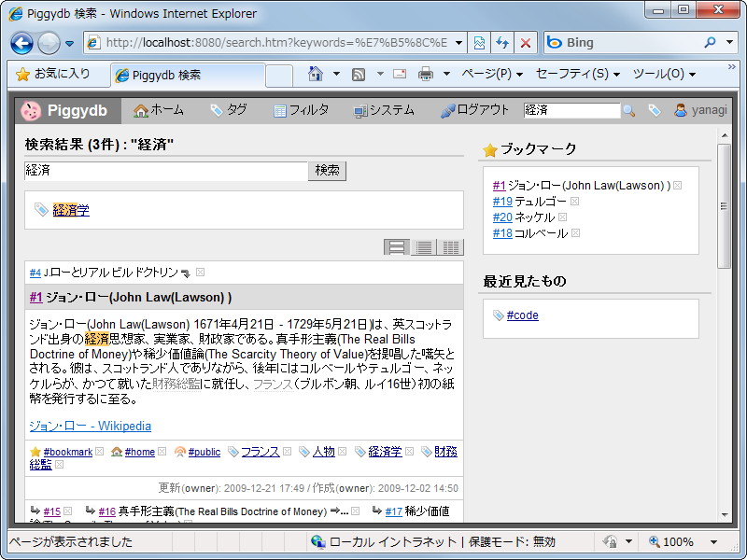Remove the フランス tag delete icon

pyautogui.click(x=287, y=451)
